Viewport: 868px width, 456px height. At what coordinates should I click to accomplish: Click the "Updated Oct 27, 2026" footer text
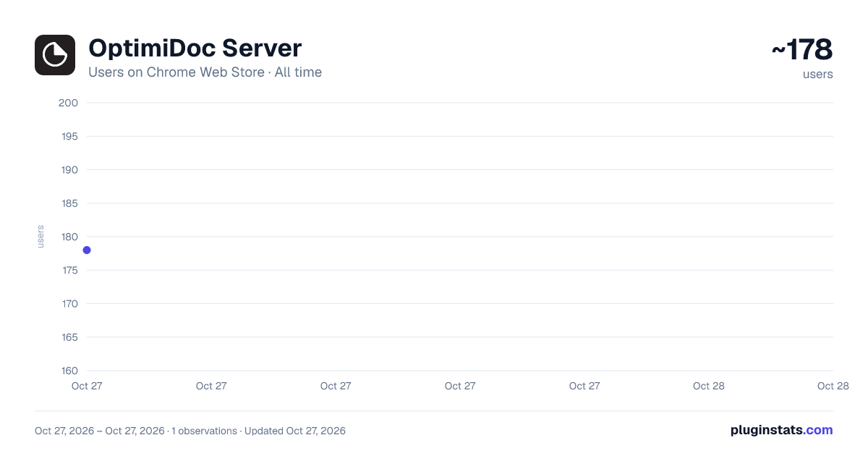295,431
